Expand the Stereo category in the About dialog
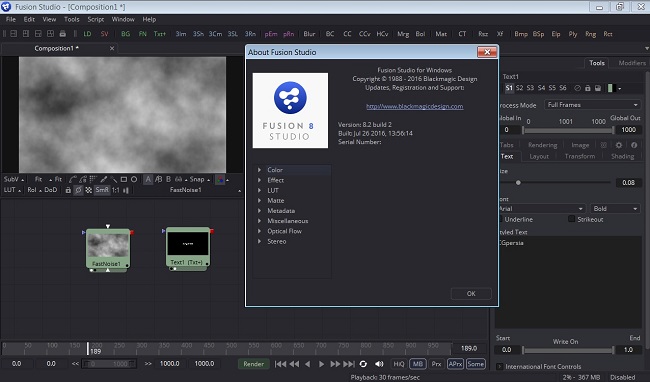The image size is (650, 382). [259, 242]
